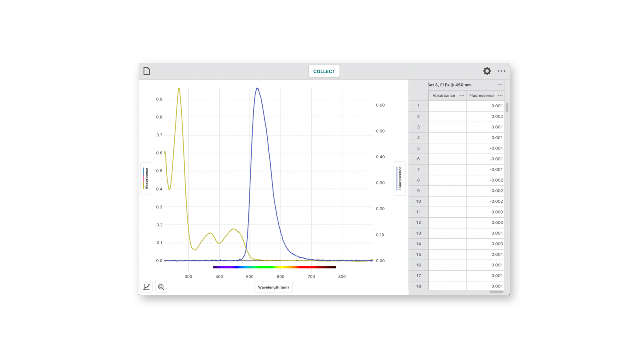644x362 pixels.
Task: Open the Wavelength (nm) axis label menu
Action: (x=273, y=287)
